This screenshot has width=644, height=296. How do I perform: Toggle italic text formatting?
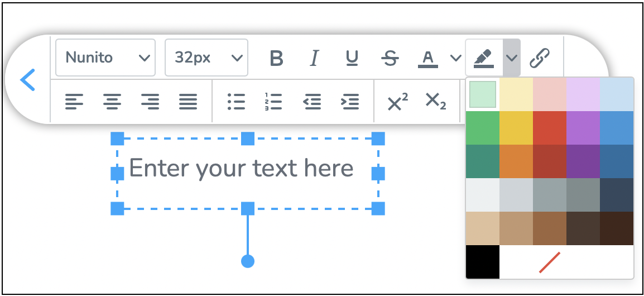[x=314, y=58]
